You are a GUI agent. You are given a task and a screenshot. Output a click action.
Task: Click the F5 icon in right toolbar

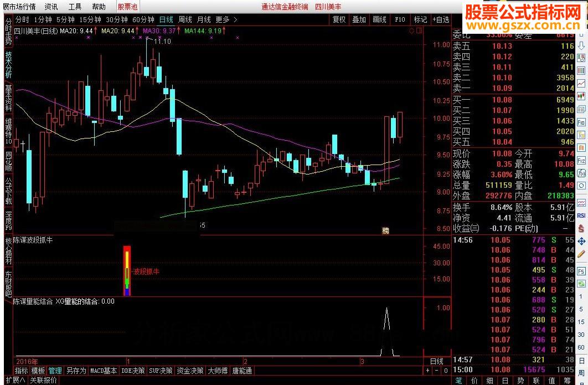(x=581, y=271)
